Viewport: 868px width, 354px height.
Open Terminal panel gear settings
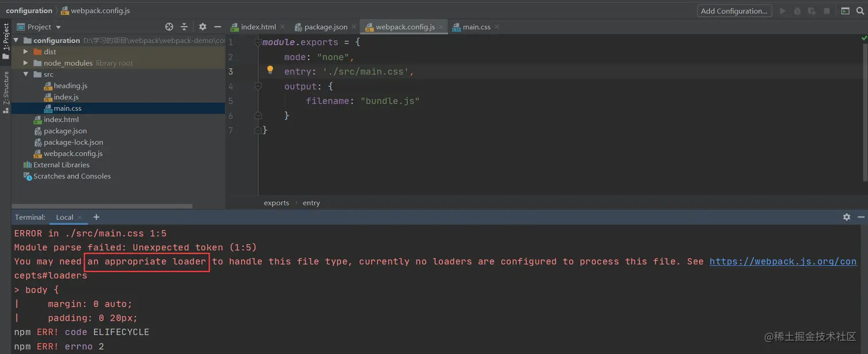[847, 217]
